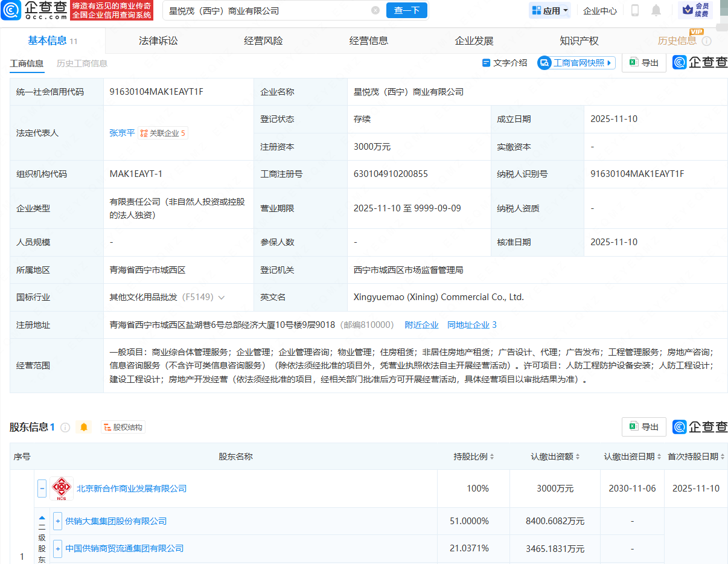Toggle the yellow follow bell next to 股东信息
This screenshot has width=728, height=564.
click(x=83, y=427)
